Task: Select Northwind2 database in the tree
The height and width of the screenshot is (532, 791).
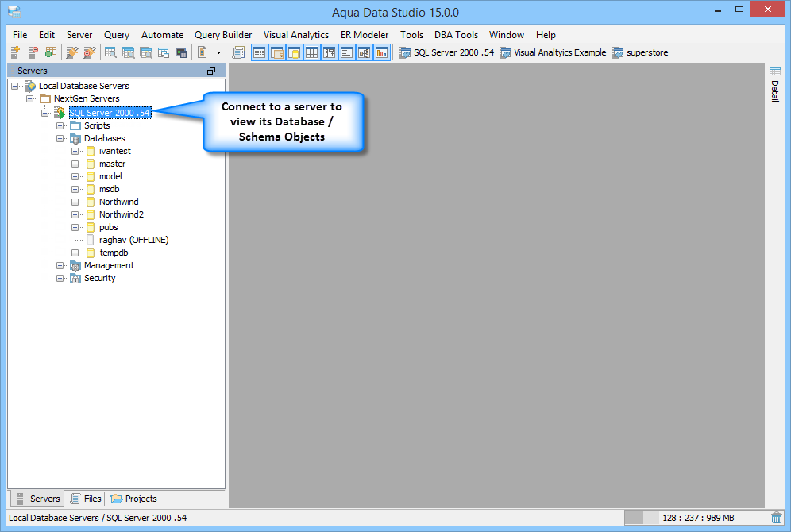Action: coord(121,214)
